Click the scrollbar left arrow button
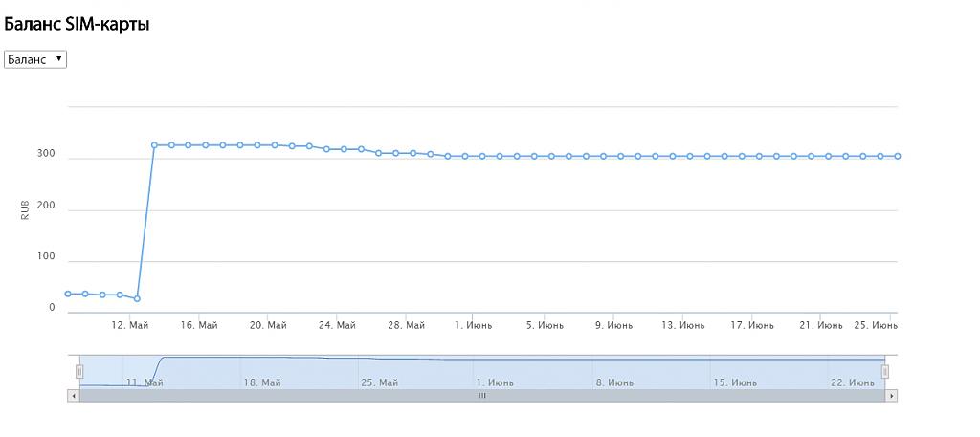The height and width of the screenshot is (437, 980). 73,395
